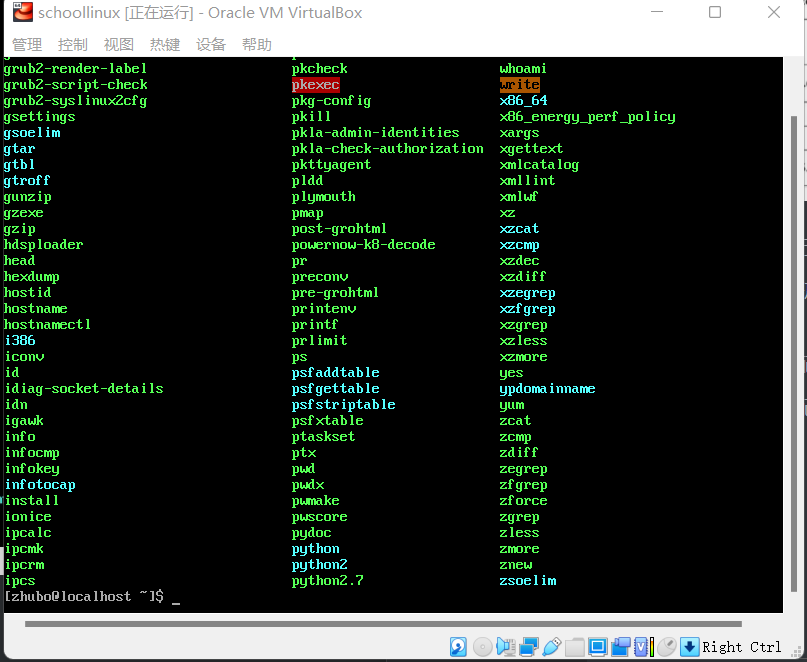
Task: Click the zsoelim entry
Action: coord(528,581)
